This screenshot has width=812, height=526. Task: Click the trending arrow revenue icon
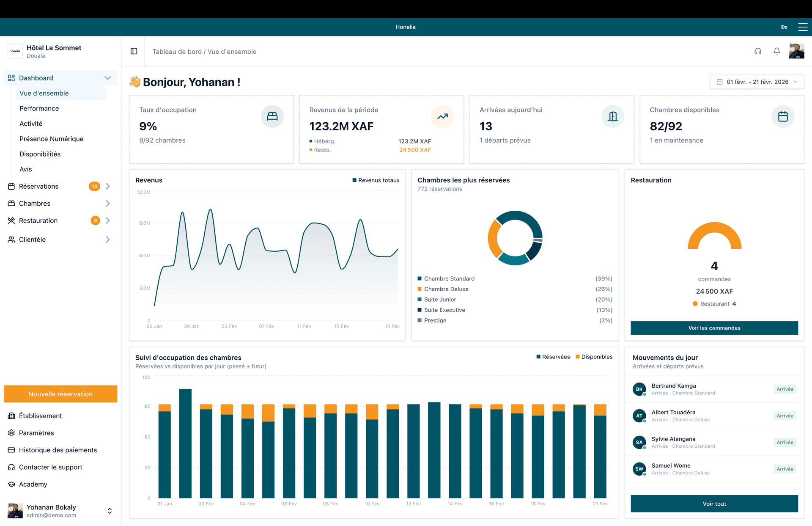tap(442, 116)
